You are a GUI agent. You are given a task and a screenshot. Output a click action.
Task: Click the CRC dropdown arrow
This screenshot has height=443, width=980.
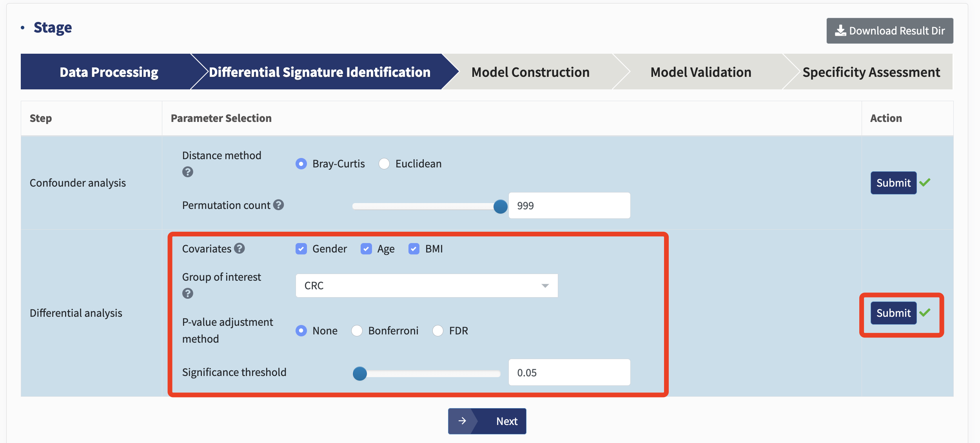click(545, 286)
